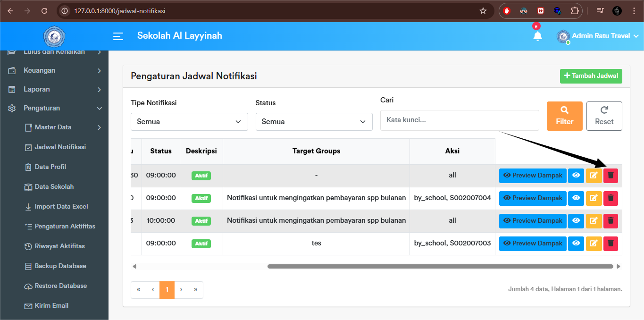Expand the Pengaturan section chevron
The height and width of the screenshot is (320, 644).
(x=99, y=108)
